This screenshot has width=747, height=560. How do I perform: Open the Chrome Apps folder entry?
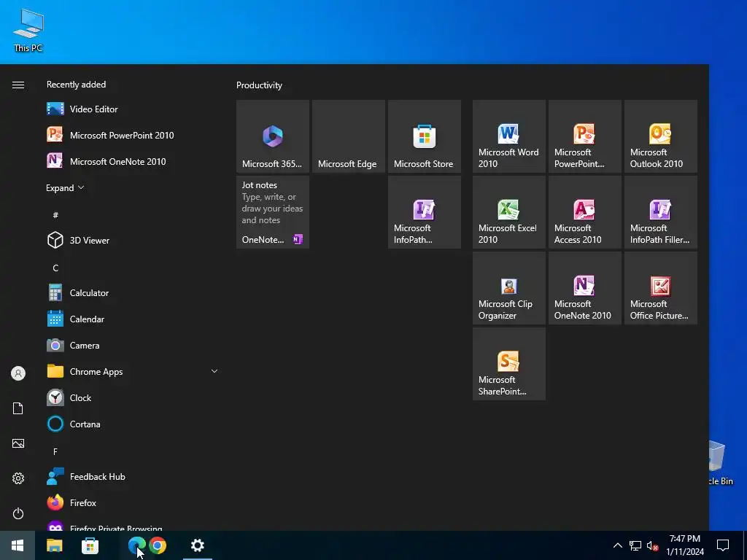[131, 371]
